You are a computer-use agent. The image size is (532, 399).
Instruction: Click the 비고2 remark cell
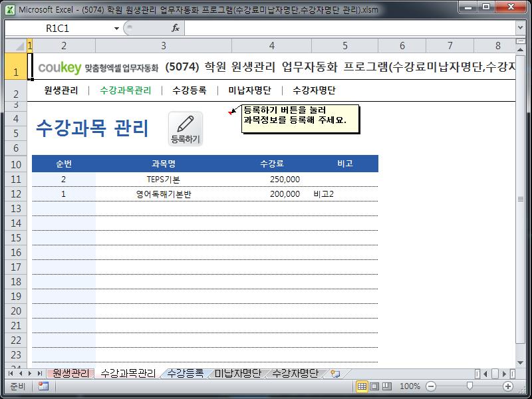pos(344,194)
